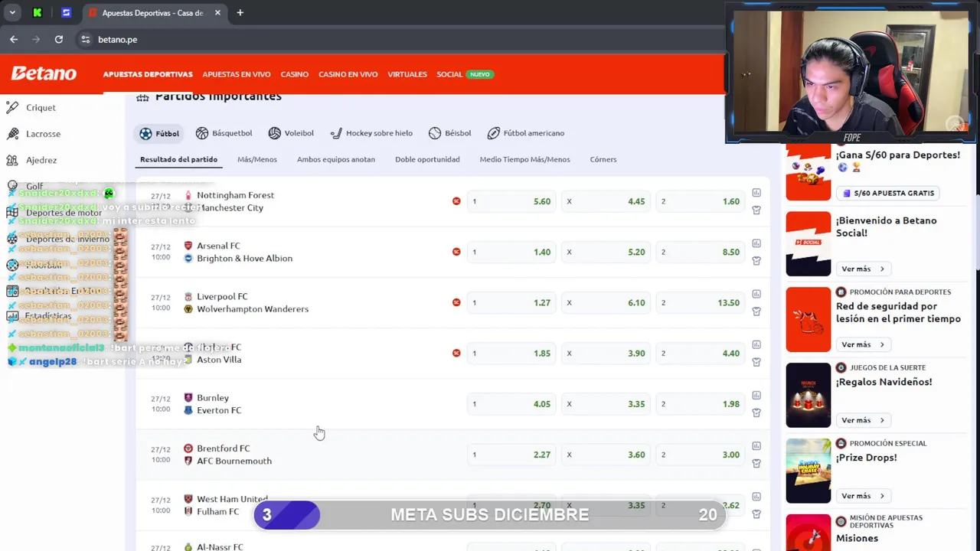Open the Lacrosse sport in the sidebar
The image size is (980, 551).
point(34,134)
